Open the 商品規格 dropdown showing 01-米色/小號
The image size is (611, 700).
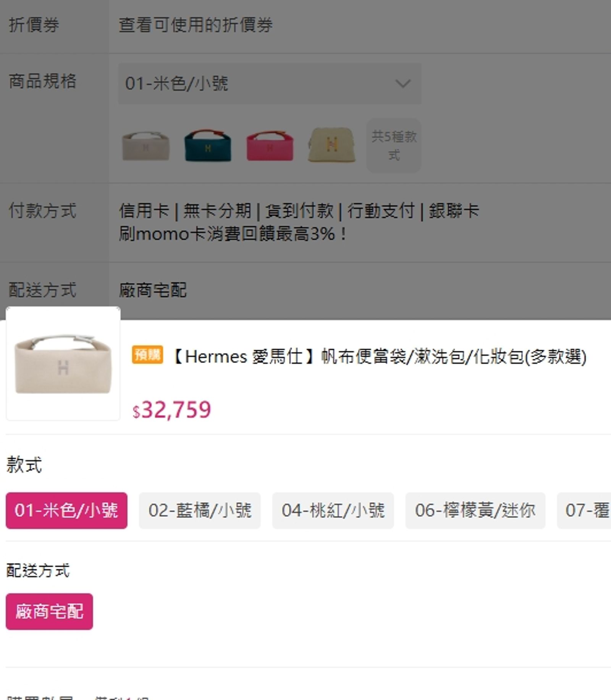pyautogui.click(x=269, y=84)
